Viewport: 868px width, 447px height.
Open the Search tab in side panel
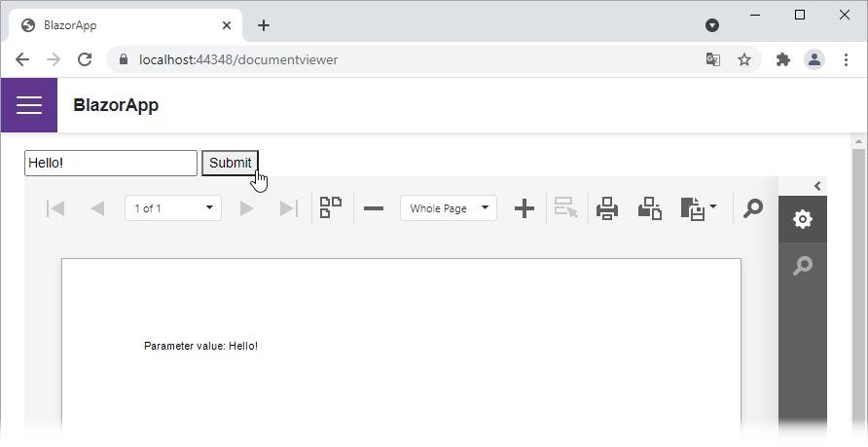point(802,266)
